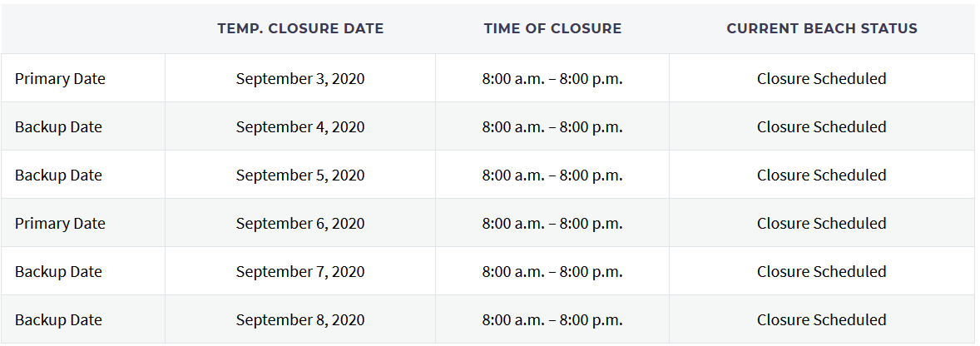Click the Time of Closure column header
The width and height of the screenshot is (980, 346).
(x=552, y=28)
